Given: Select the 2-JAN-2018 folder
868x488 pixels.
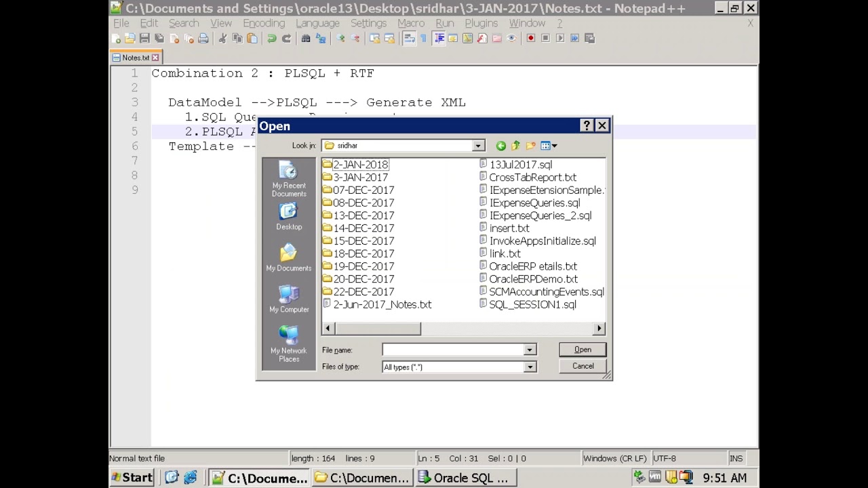Looking at the screenshot, I should point(355,165).
